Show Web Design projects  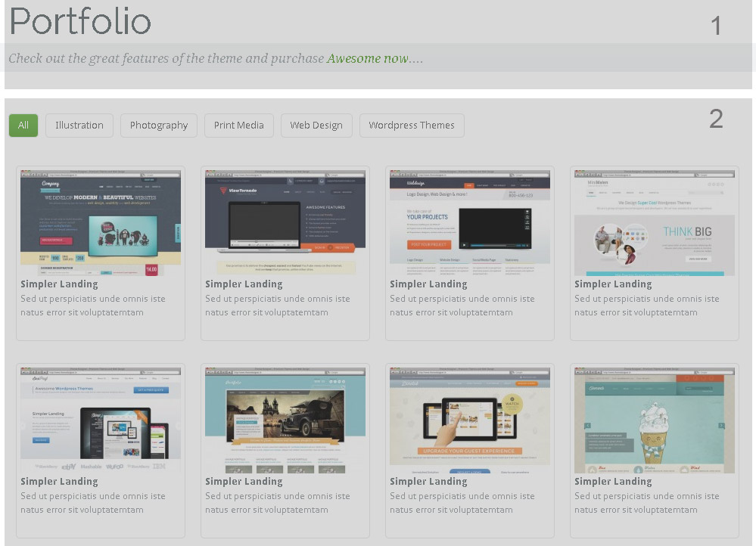click(316, 125)
